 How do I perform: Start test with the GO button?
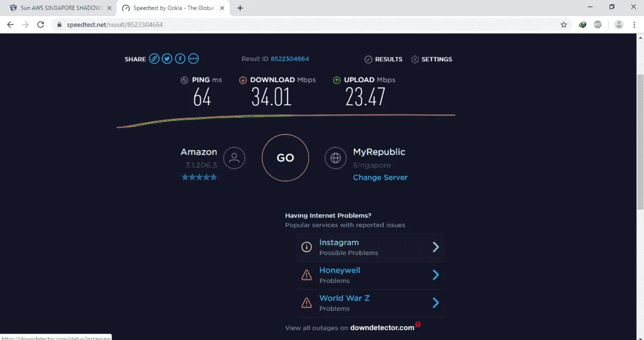pos(286,158)
